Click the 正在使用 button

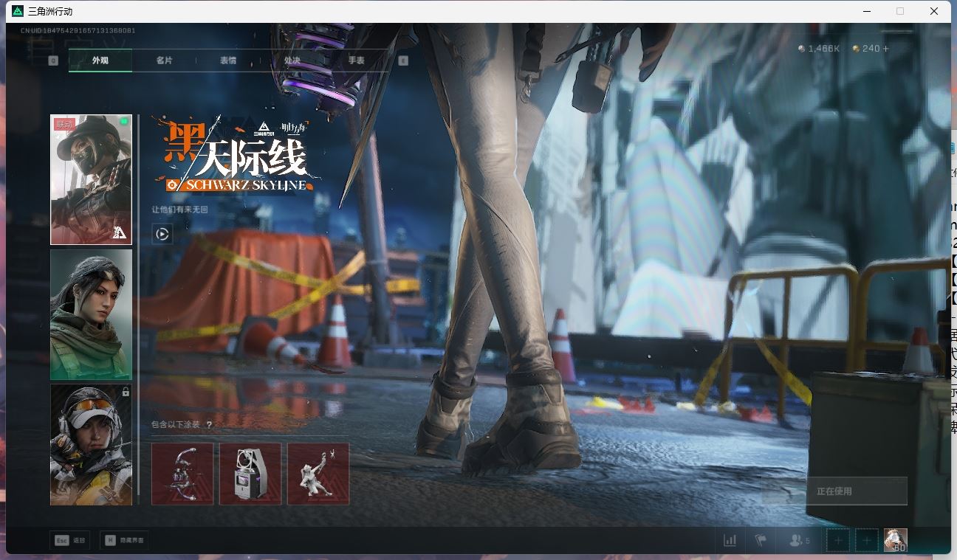(834, 491)
